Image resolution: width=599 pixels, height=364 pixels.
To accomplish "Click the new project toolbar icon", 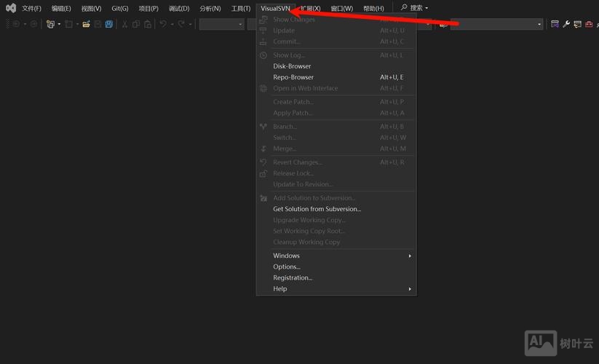I will (x=50, y=24).
